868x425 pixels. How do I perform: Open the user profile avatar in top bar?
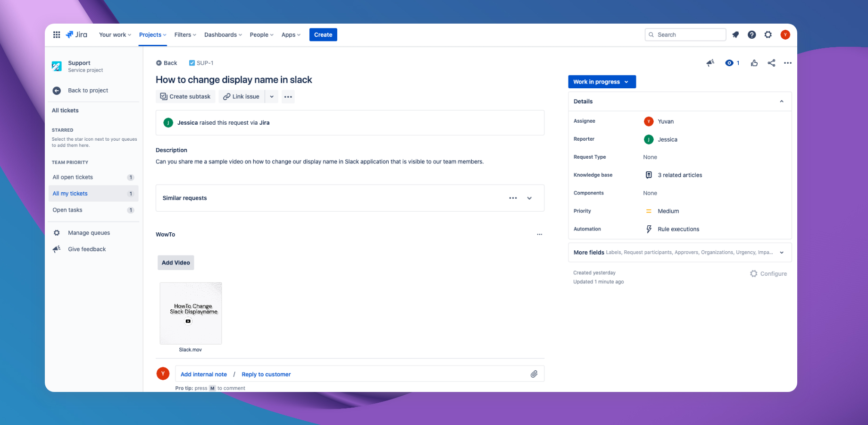pos(785,34)
